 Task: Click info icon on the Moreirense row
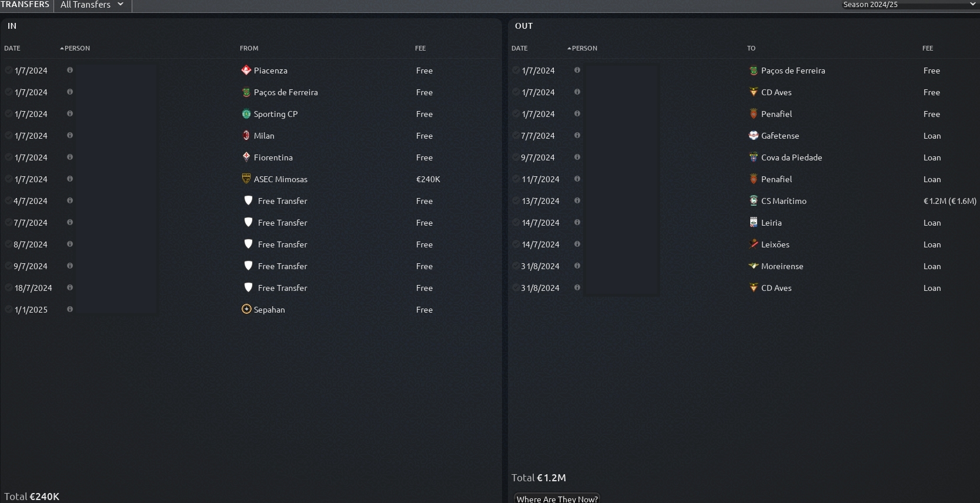pyautogui.click(x=577, y=266)
